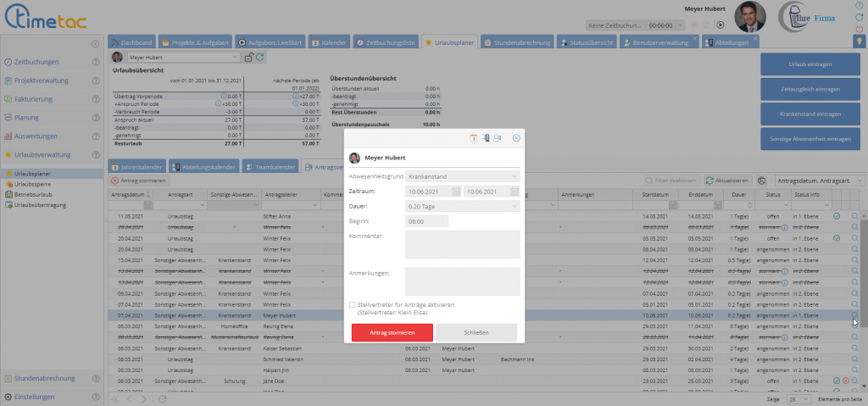Click the lock icon beside the employee selector
The image size is (868, 406).
[x=248, y=58]
